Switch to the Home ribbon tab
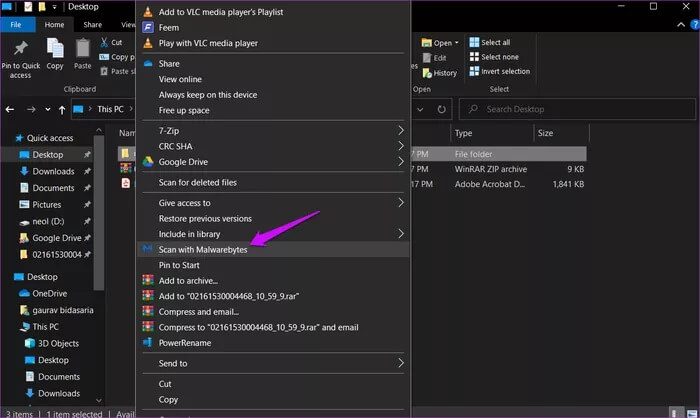This screenshot has height=418, width=700. (54, 25)
